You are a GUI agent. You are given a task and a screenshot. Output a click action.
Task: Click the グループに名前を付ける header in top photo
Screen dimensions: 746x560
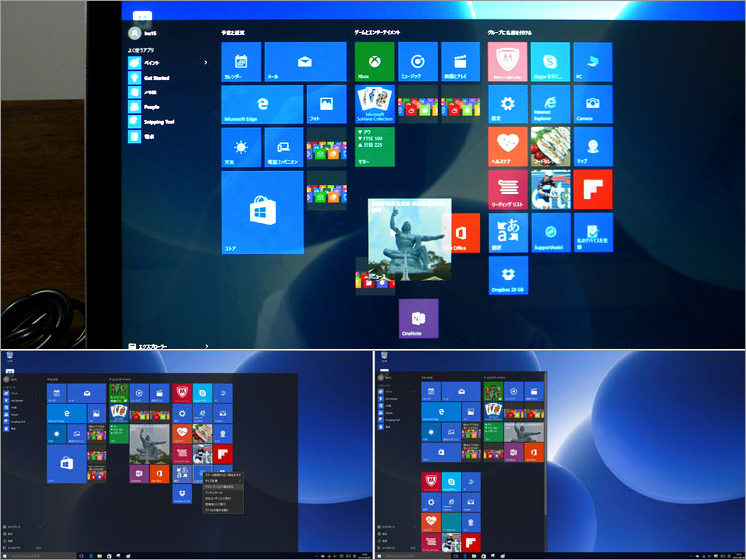(x=510, y=33)
